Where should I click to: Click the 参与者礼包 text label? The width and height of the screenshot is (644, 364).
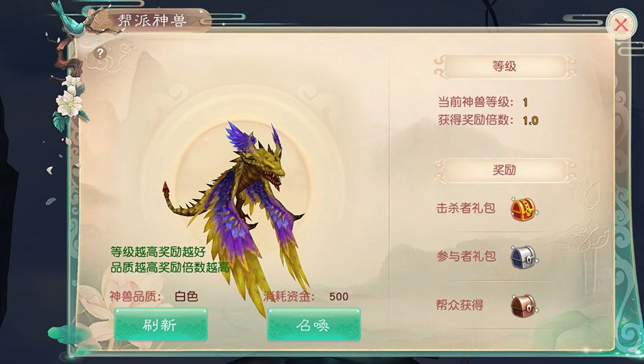point(466,256)
